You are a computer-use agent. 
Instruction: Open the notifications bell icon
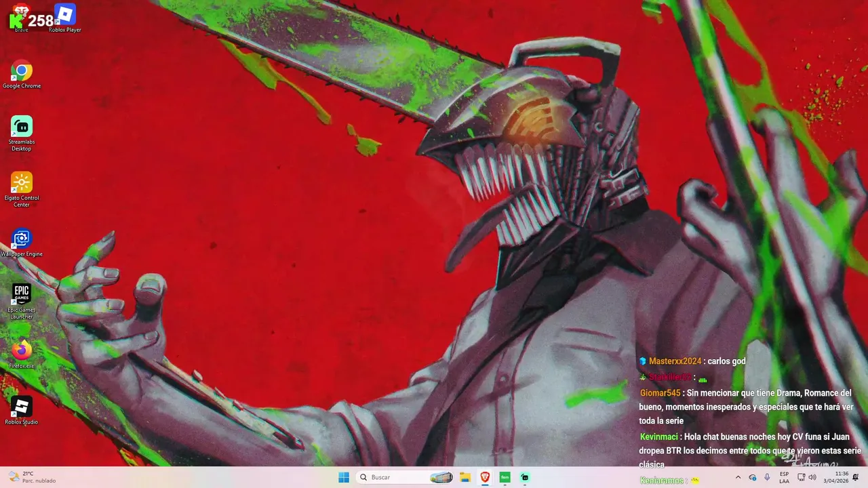tap(856, 477)
